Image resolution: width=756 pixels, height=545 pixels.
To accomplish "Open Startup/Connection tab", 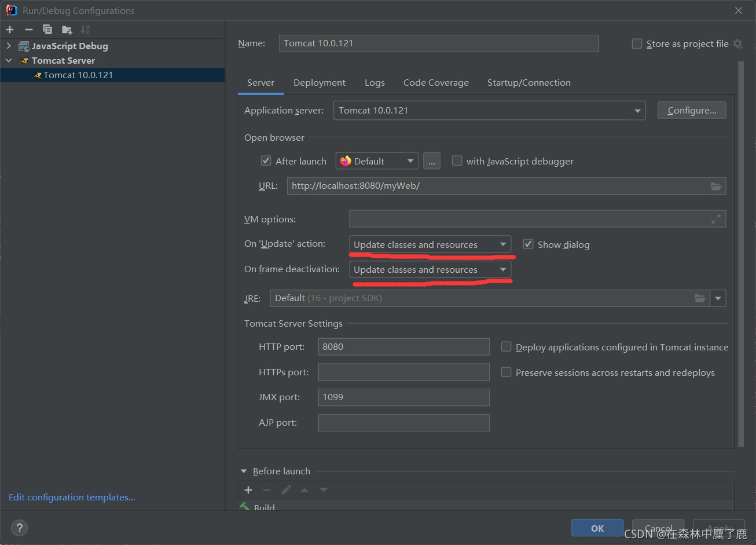I will click(529, 83).
